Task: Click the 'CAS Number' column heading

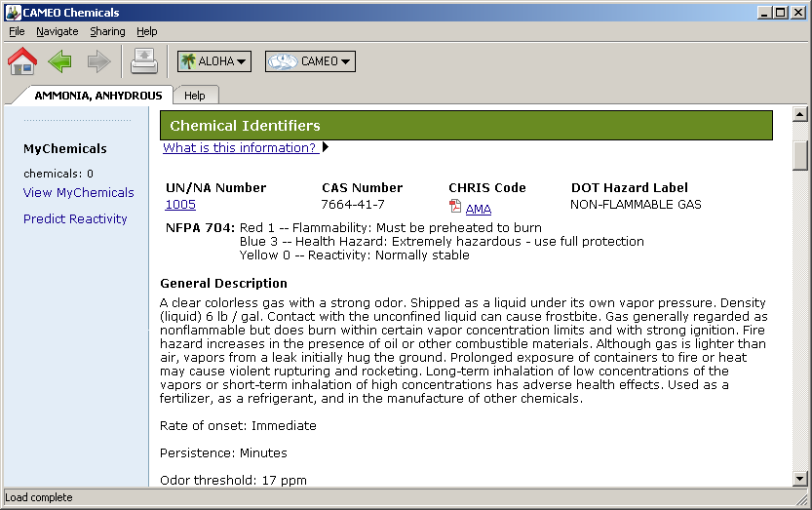Action: click(362, 187)
